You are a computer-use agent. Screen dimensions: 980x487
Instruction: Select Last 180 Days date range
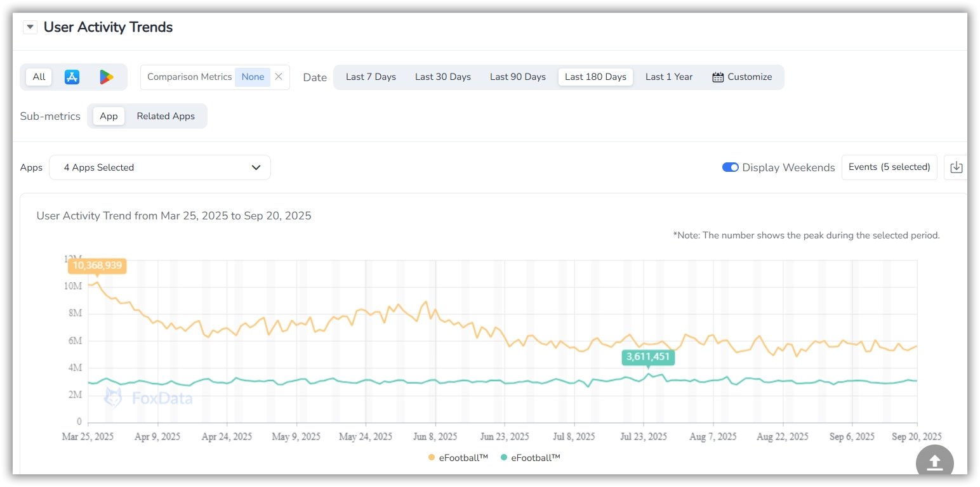click(x=595, y=77)
